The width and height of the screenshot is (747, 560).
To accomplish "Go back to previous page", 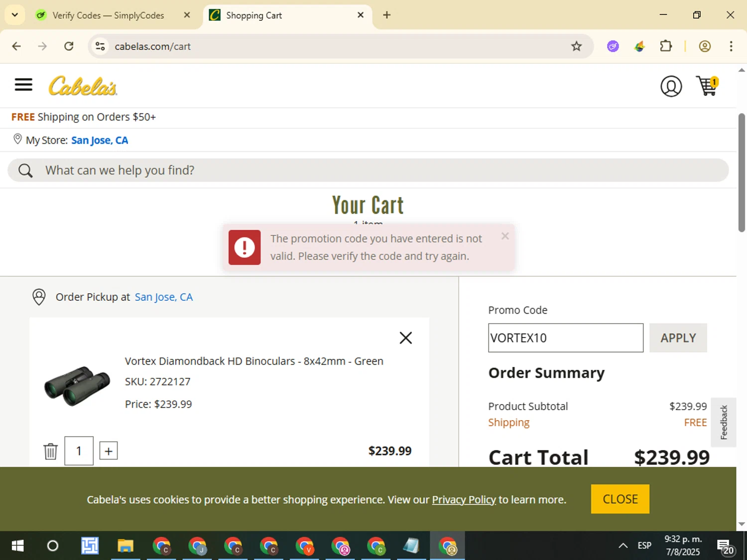I will tap(16, 46).
